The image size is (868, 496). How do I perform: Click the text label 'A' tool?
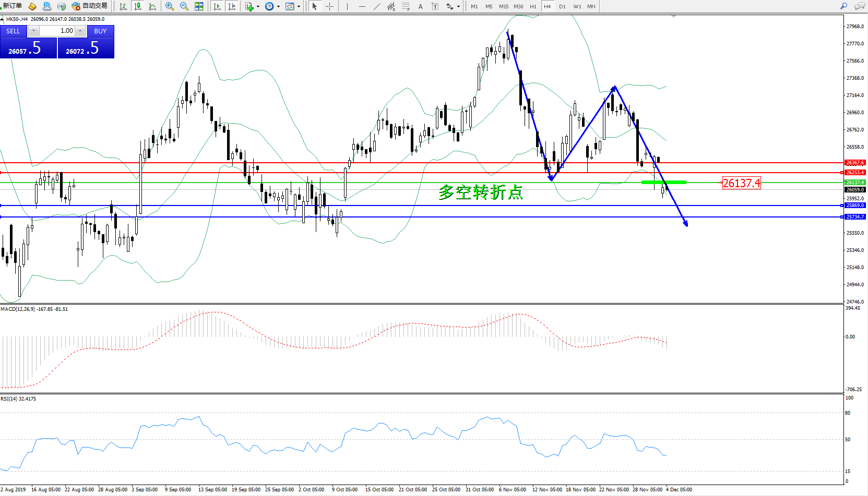420,6
